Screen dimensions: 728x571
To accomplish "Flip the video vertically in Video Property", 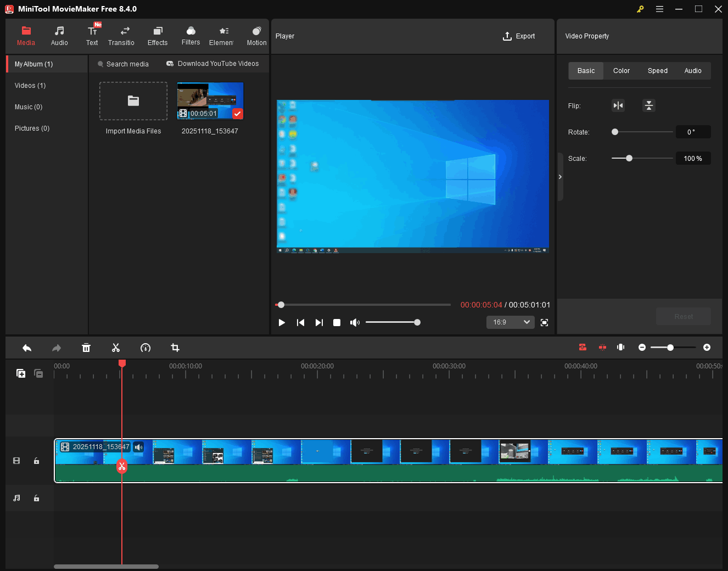I will coord(649,105).
